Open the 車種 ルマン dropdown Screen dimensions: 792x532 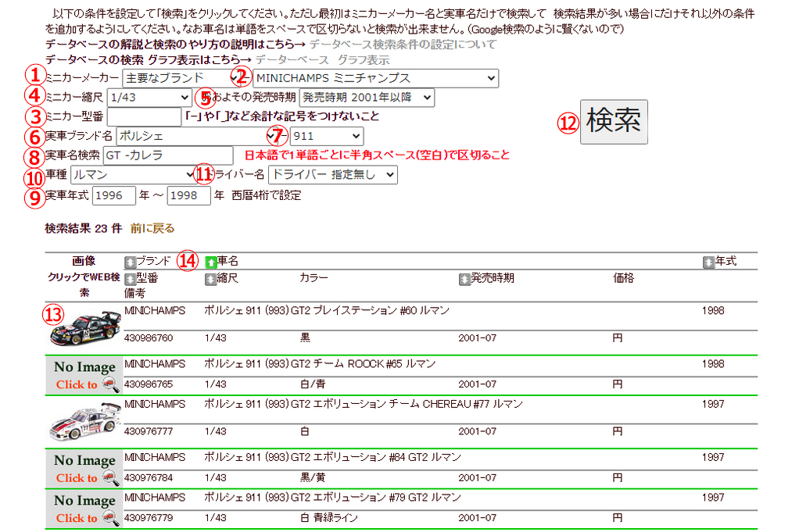click(134, 175)
